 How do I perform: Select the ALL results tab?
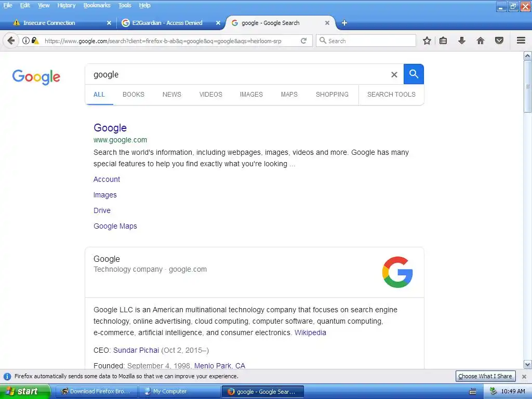click(99, 95)
